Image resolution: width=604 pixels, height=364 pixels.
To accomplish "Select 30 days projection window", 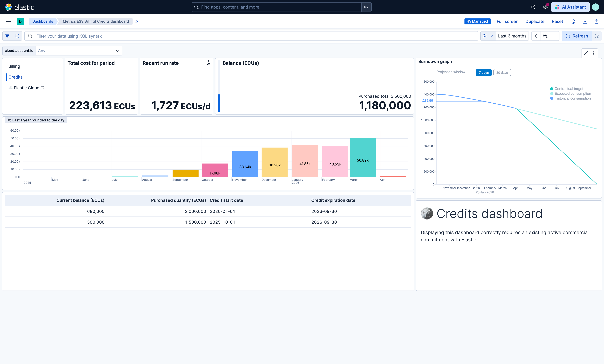I will click(x=502, y=73).
